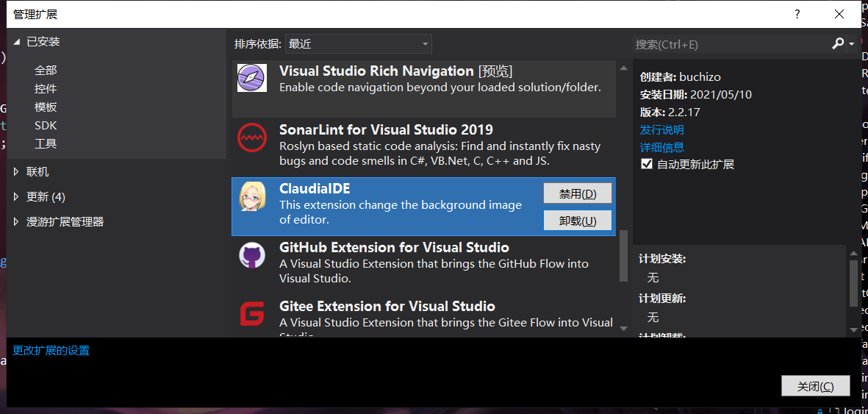Close the dialog with 关闭 button
The image size is (868, 414).
[x=815, y=386]
